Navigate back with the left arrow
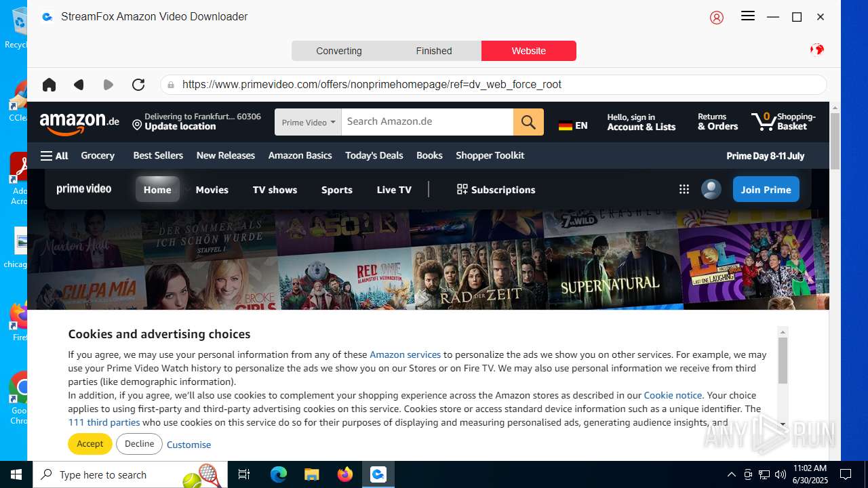 79,85
